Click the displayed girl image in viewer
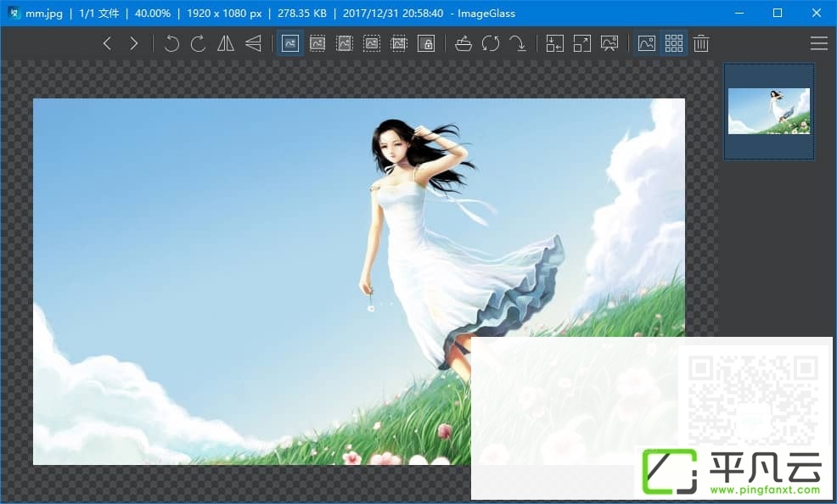This screenshot has height=504, width=837. click(x=359, y=282)
